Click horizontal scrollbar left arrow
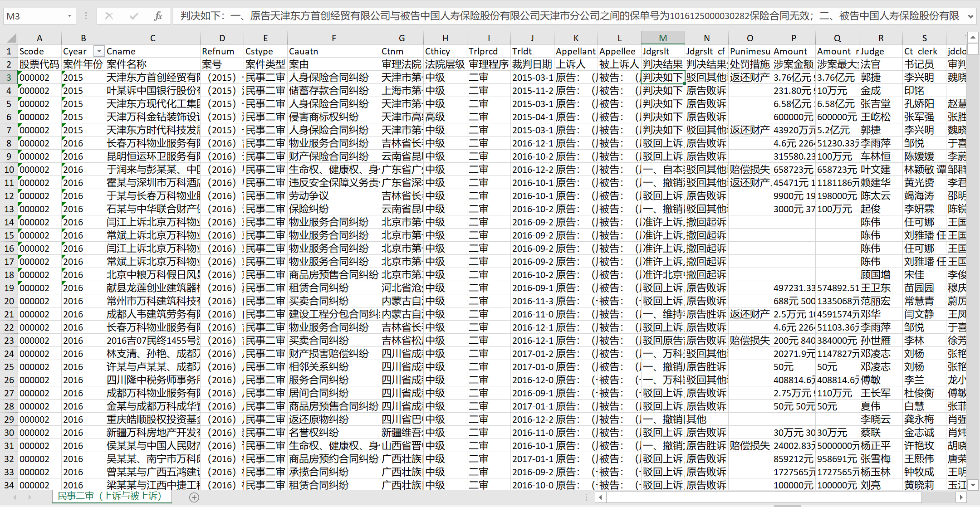This screenshot has height=507, width=980. (601, 497)
